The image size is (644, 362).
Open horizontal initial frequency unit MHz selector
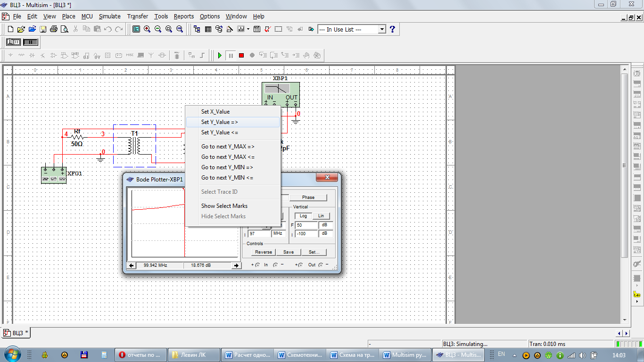coord(279,233)
